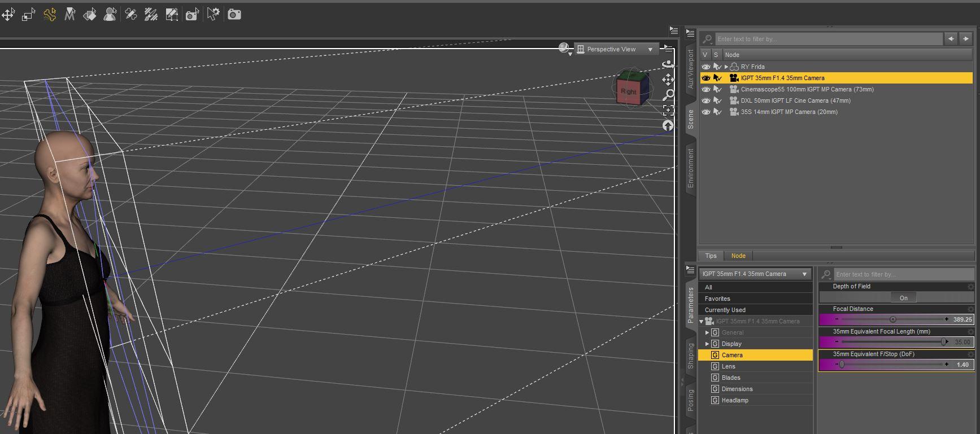Expand the Display property group
This screenshot has width=980, height=434.
coord(707,344)
